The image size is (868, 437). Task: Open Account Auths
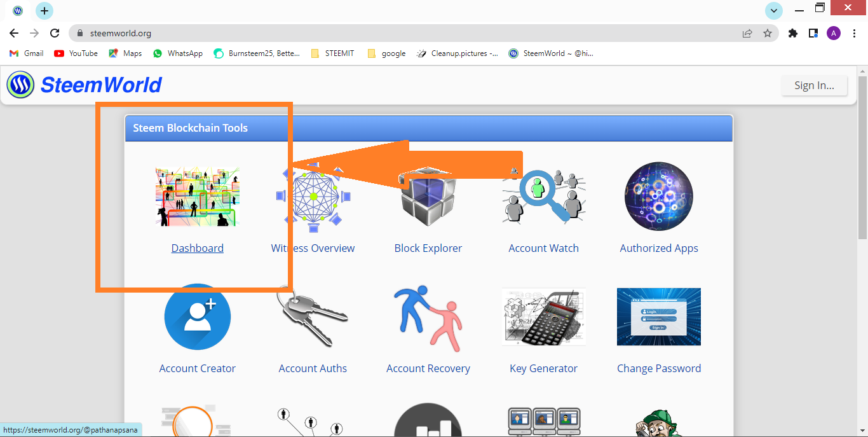point(313,368)
